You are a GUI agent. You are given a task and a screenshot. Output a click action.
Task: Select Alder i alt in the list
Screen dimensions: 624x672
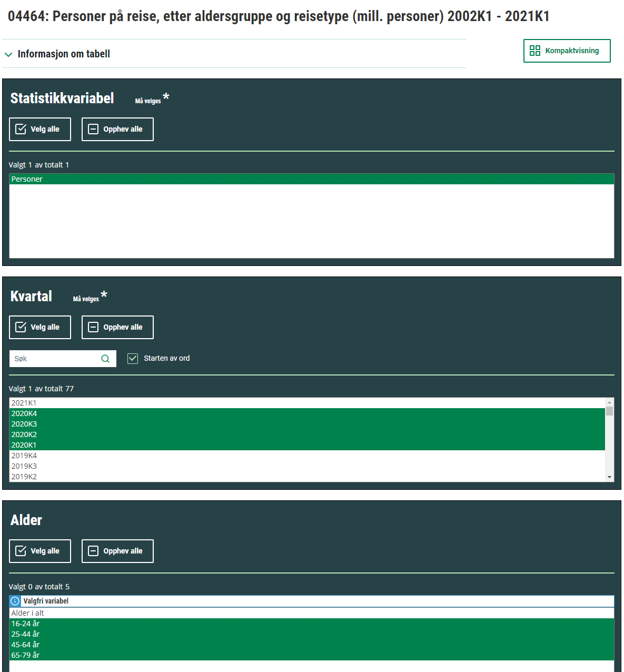click(x=312, y=613)
